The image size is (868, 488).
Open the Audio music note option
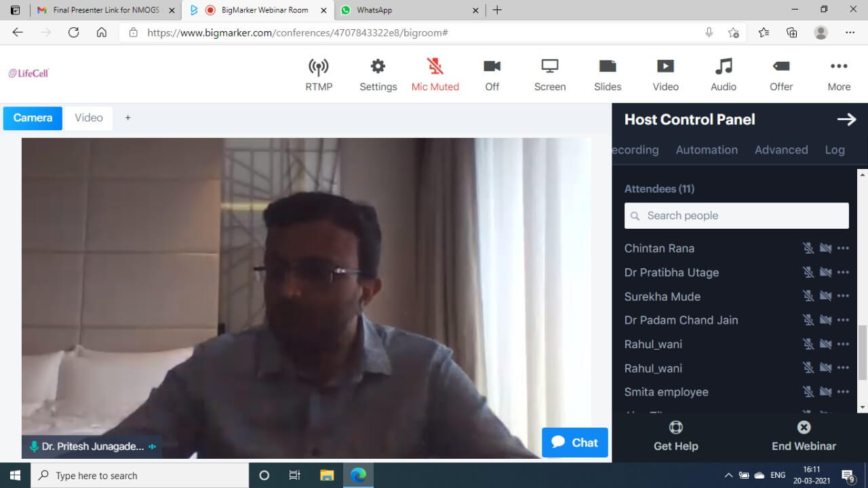[x=724, y=75]
